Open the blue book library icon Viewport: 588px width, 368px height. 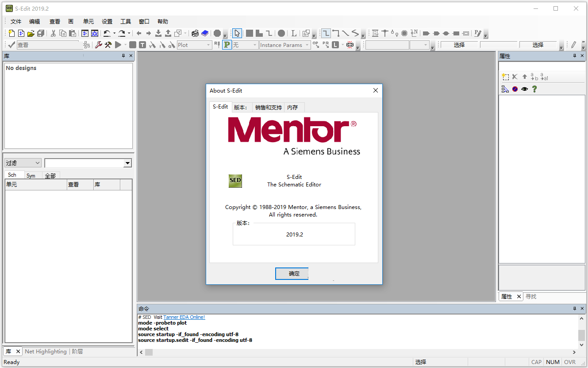(205, 33)
